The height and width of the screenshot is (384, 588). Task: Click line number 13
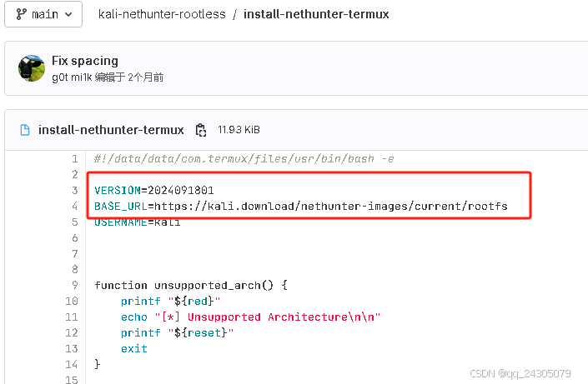[72, 348]
